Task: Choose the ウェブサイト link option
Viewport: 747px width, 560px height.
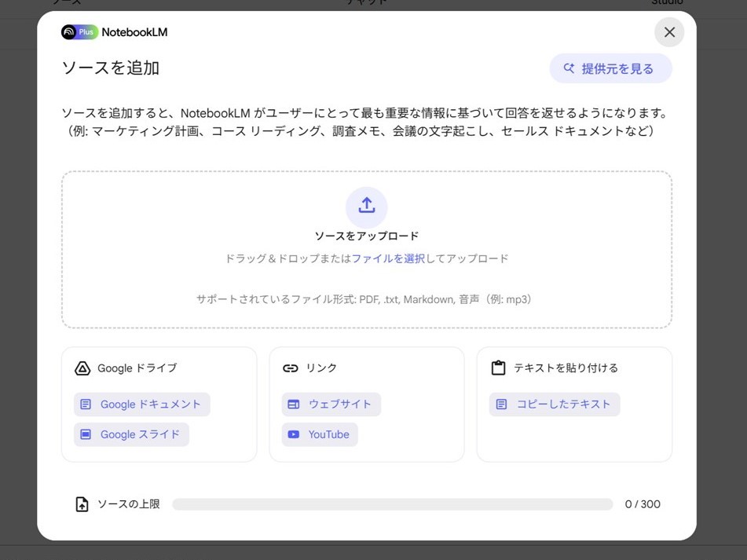Action: click(331, 404)
